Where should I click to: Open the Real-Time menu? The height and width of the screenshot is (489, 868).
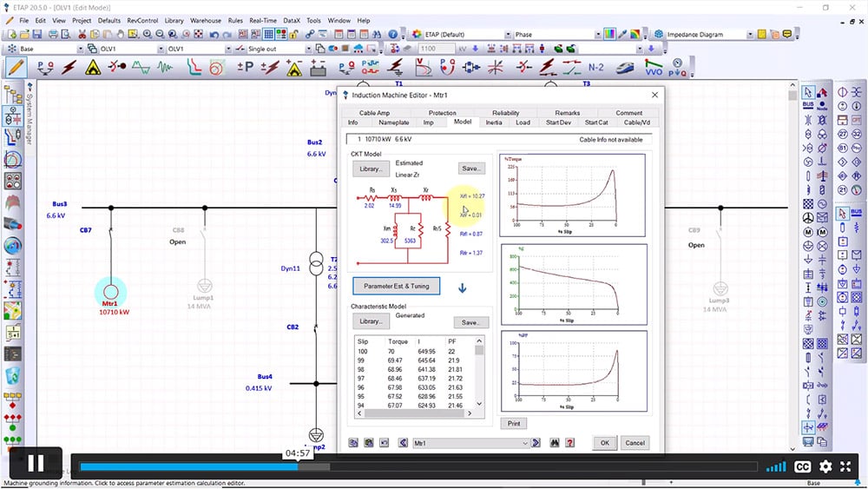click(263, 21)
